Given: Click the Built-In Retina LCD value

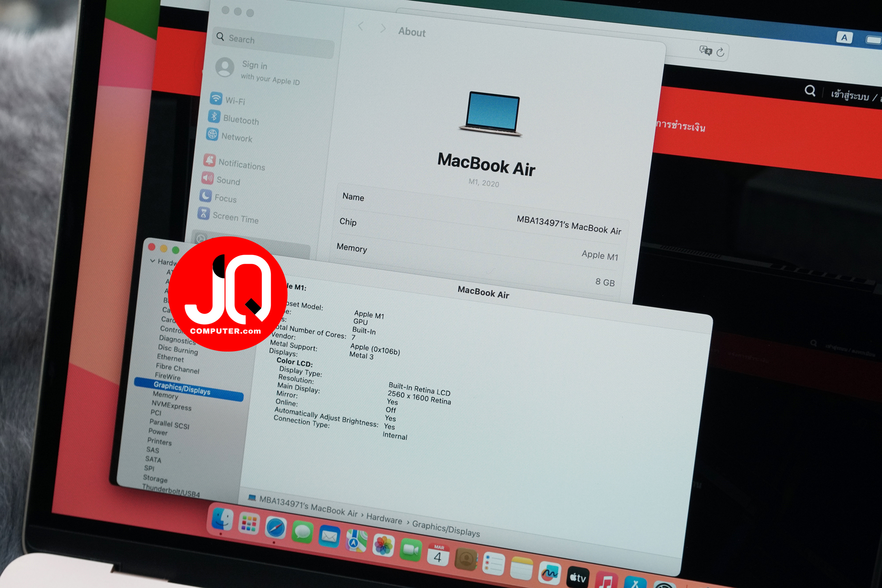Looking at the screenshot, I should [x=419, y=389].
